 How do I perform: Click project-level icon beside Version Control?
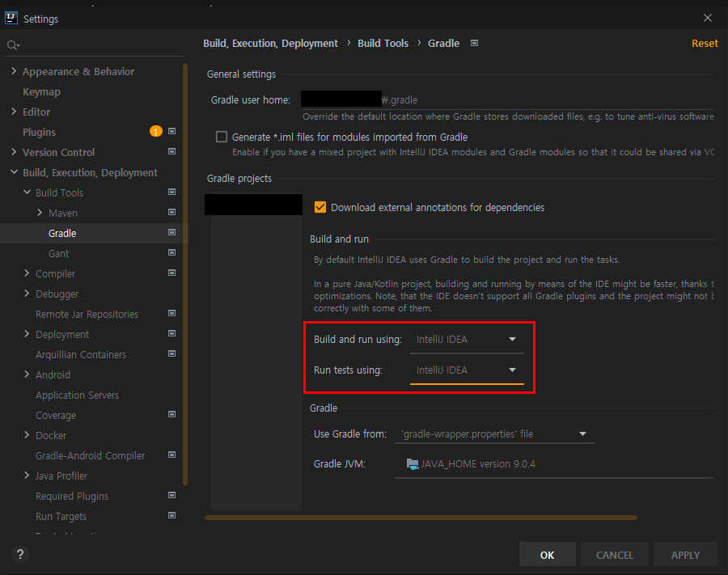[171, 151]
